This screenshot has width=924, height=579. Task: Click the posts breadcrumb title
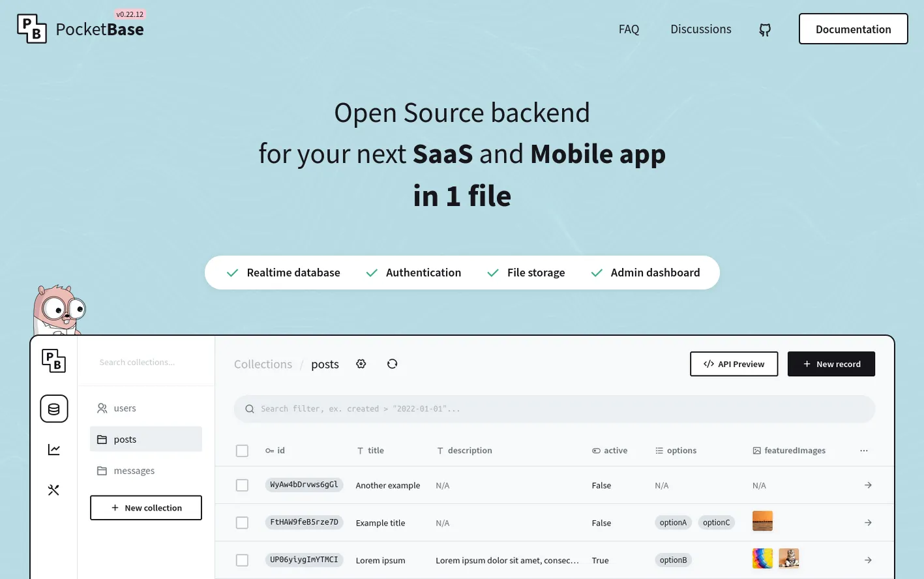[x=325, y=364]
